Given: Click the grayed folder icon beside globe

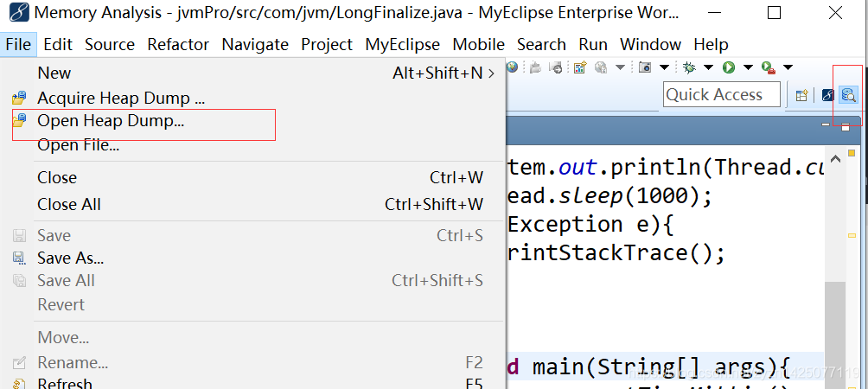Looking at the screenshot, I should [x=535, y=67].
